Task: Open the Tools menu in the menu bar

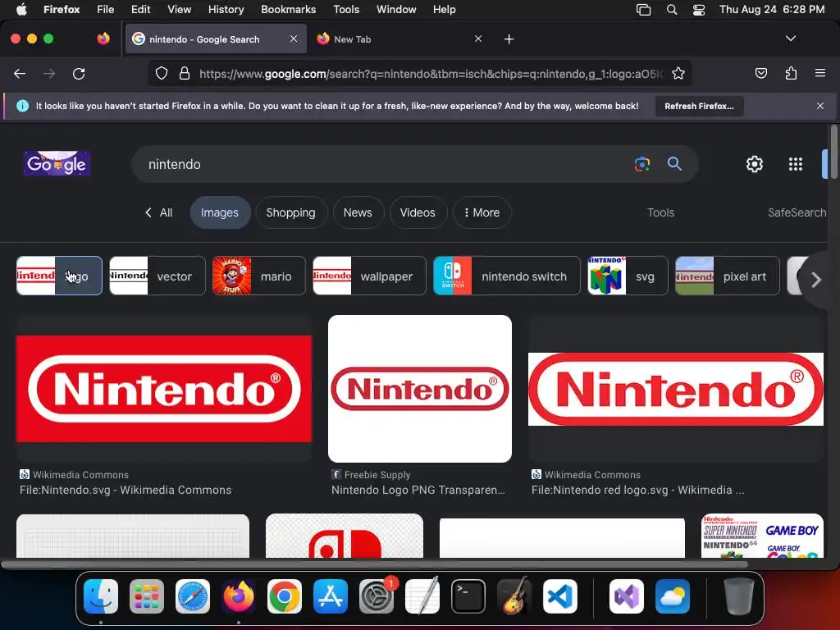Action: click(x=346, y=10)
